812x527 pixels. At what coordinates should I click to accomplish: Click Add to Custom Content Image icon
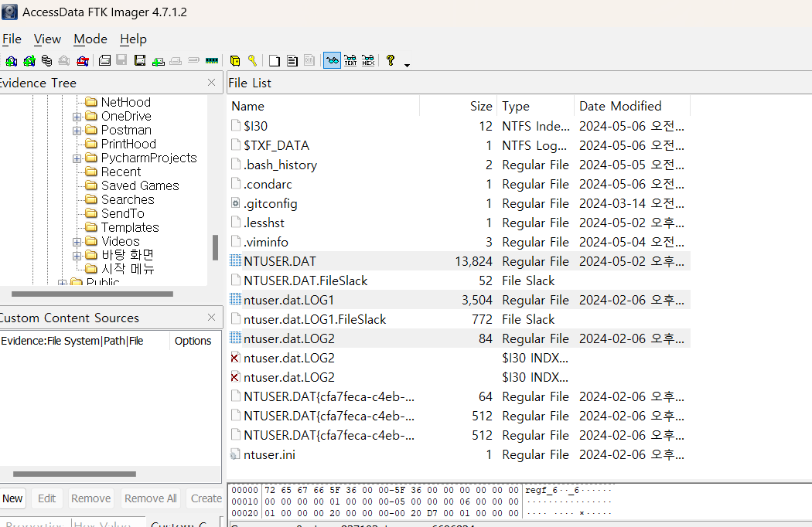(158, 61)
